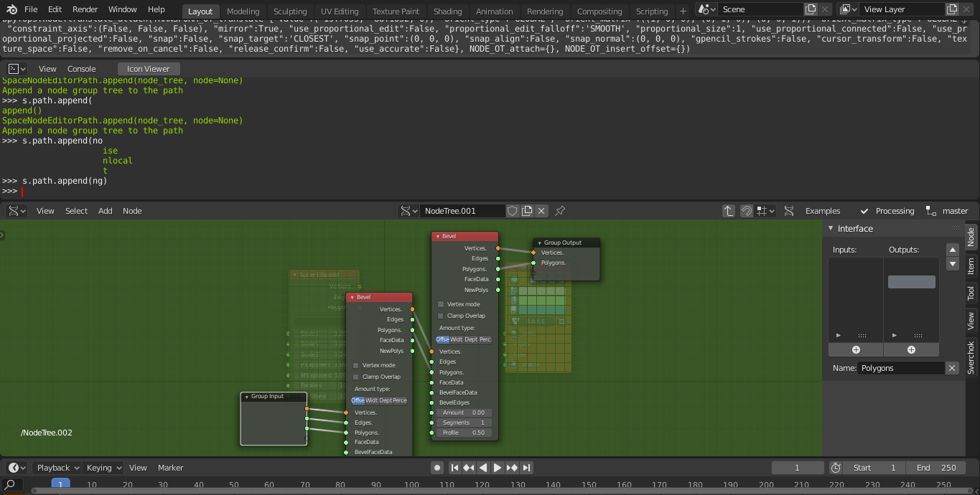The height and width of the screenshot is (495, 980).
Task: Clear the Polygons name field X icon
Action: pos(952,368)
